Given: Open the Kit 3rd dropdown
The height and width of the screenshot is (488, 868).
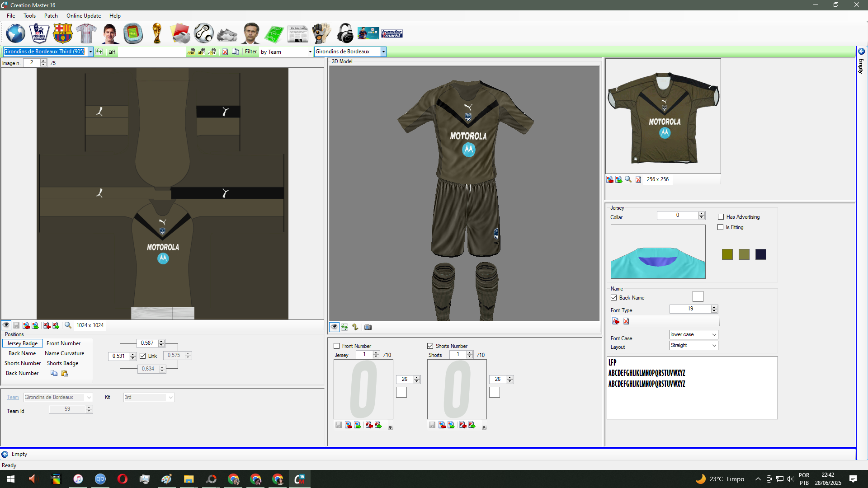Looking at the screenshot, I should click(149, 398).
